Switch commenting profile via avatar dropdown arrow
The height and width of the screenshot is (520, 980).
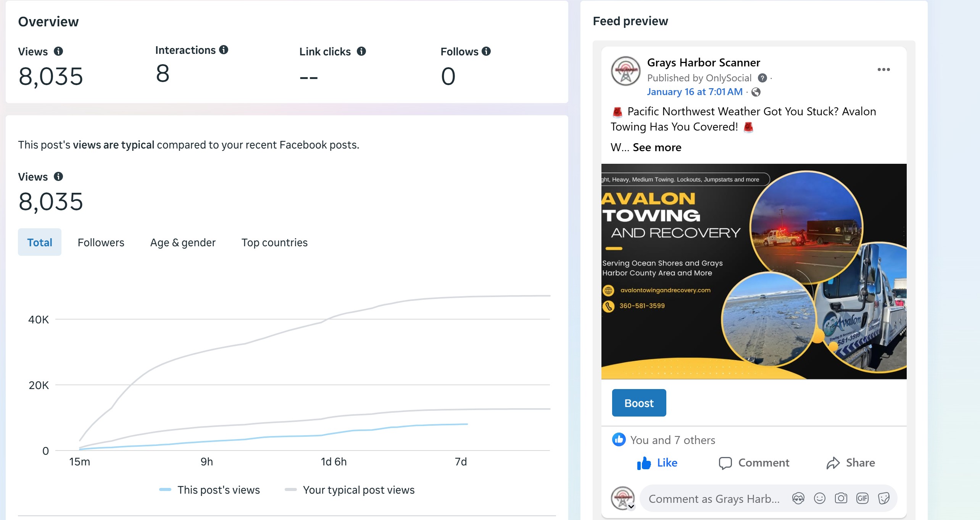631,507
